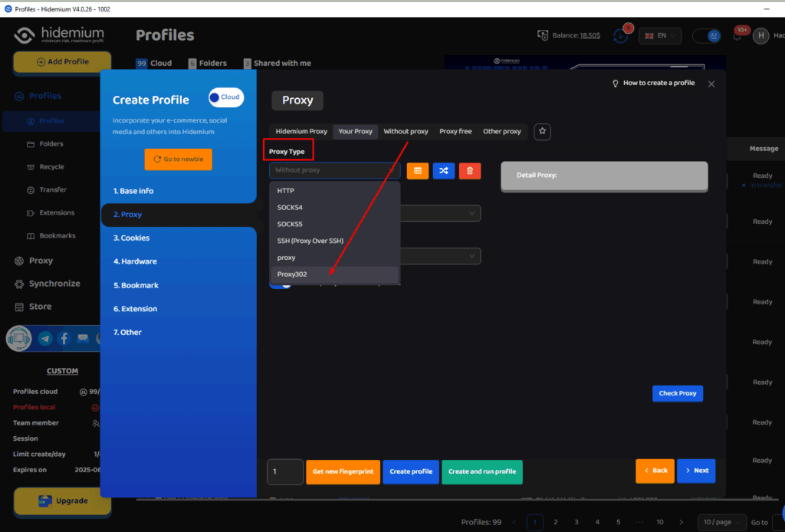Viewport: 785px width, 532px height.
Task: Select Proxy302 proxy type
Action: point(334,274)
